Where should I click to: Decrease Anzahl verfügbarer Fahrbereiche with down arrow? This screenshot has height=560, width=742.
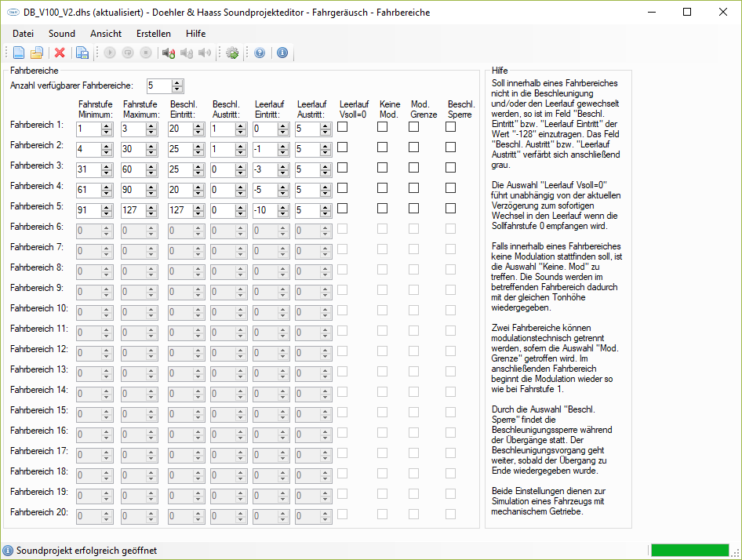coord(177,89)
